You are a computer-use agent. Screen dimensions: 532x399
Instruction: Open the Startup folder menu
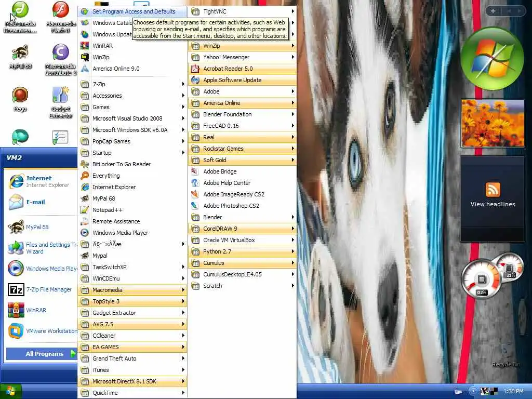[x=132, y=153]
